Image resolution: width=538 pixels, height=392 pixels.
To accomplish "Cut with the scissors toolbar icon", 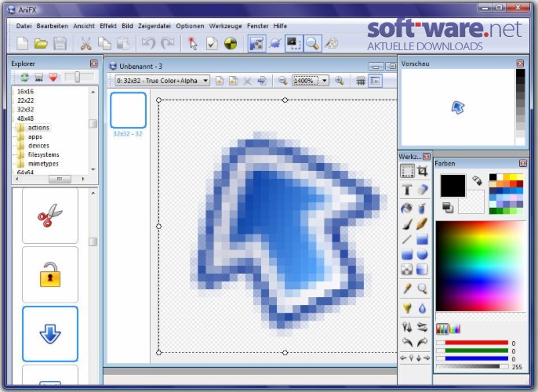I will pyautogui.click(x=85, y=44).
